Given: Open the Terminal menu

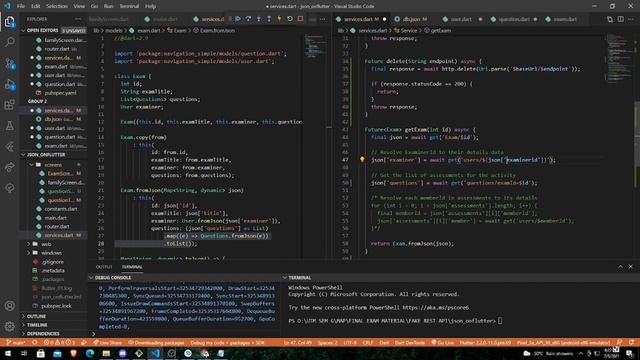Looking at the screenshot, I should pos(129,6).
